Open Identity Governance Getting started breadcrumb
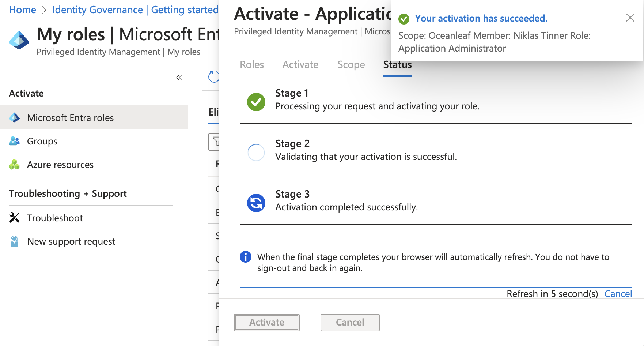 (x=135, y=10)
